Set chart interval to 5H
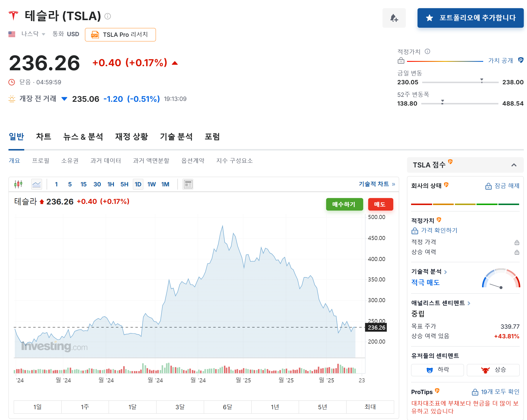Viewport: 527px width, 420px height. [124, 184]
